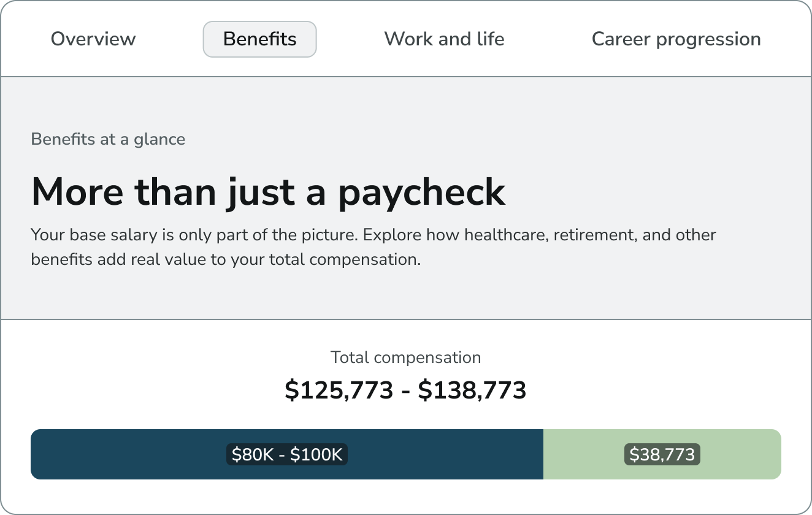Switch to the Work and life tab

[x=444, y=39]
